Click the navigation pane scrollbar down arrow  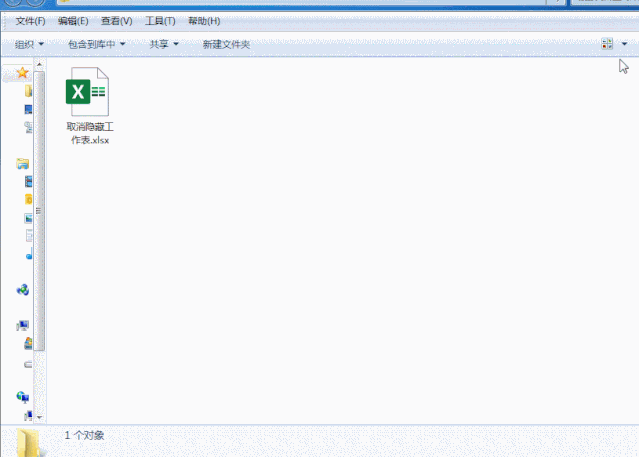pyautogui.click(x=40, y=416)
